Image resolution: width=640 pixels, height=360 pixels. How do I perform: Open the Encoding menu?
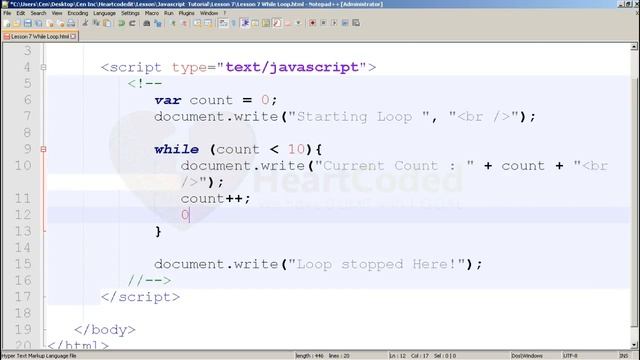[x=78, y=13]
